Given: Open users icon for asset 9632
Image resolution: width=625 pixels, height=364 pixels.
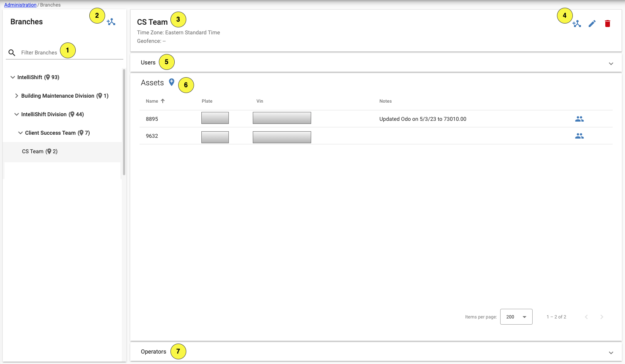Looking at the screenshot, I should click(579, 136).
